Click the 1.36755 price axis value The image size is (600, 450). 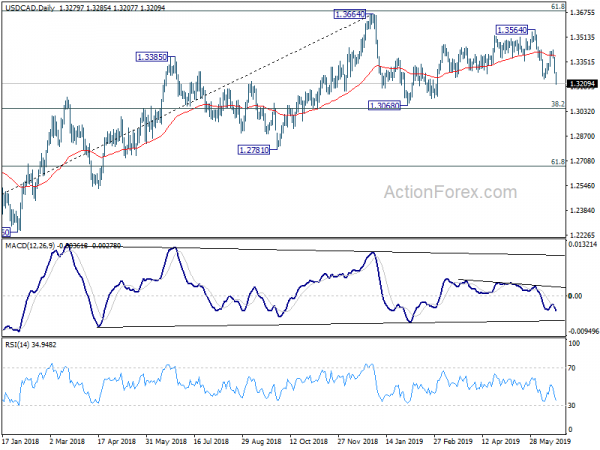pyautogui.click(x=582, y=13)
